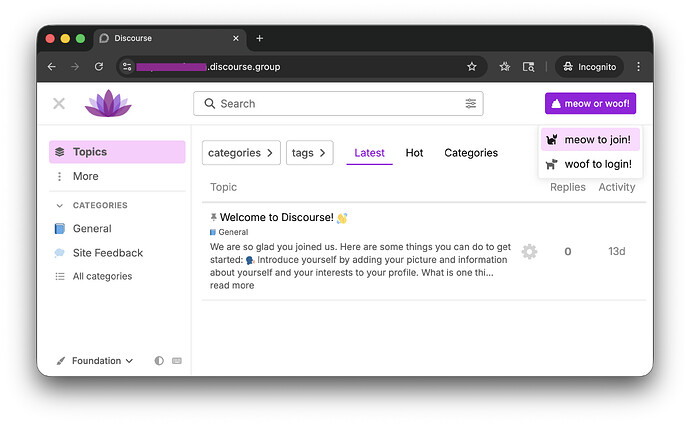Open the Welcome to Discourse! topic
Image resolution: width=690 pixels, height=425 pixels.
[277, 217]
